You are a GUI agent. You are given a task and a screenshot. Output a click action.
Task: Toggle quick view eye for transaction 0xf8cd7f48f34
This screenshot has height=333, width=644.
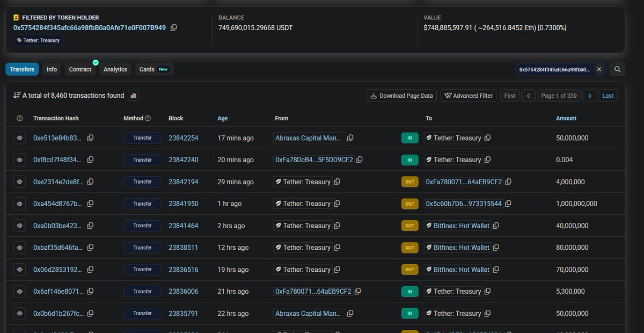[x=20, y=160]
